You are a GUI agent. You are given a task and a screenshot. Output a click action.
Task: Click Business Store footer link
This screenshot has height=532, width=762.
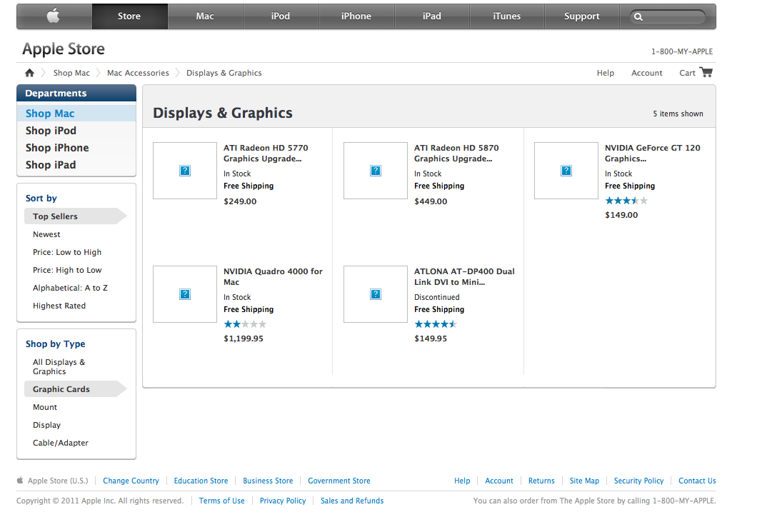(268, 481)
